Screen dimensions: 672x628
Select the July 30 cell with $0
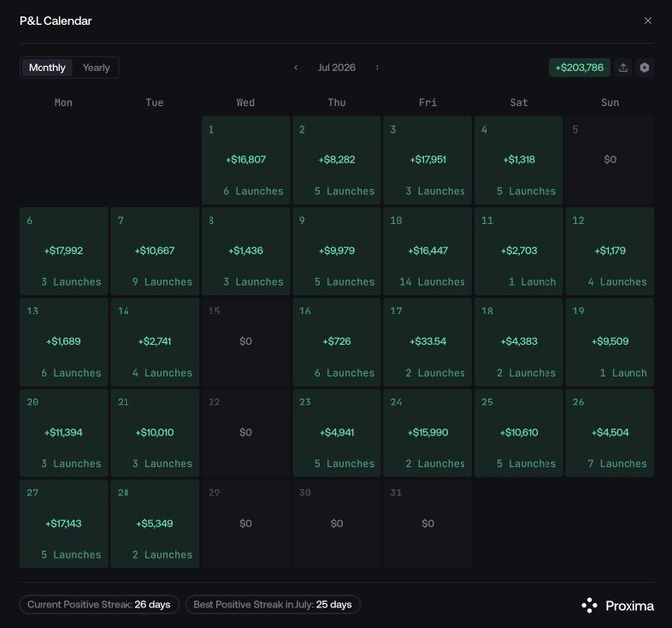[x=337, y=524]
